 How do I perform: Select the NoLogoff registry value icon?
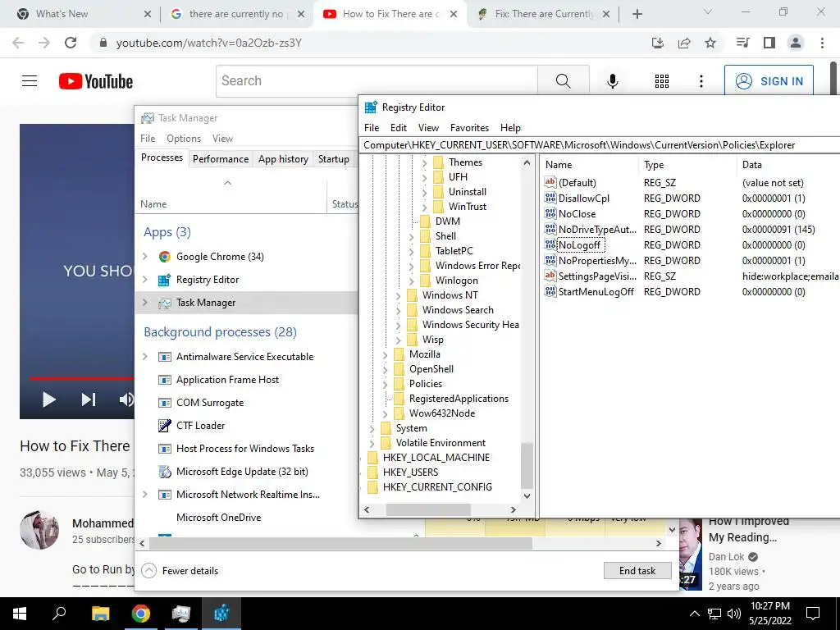[550, 244]
